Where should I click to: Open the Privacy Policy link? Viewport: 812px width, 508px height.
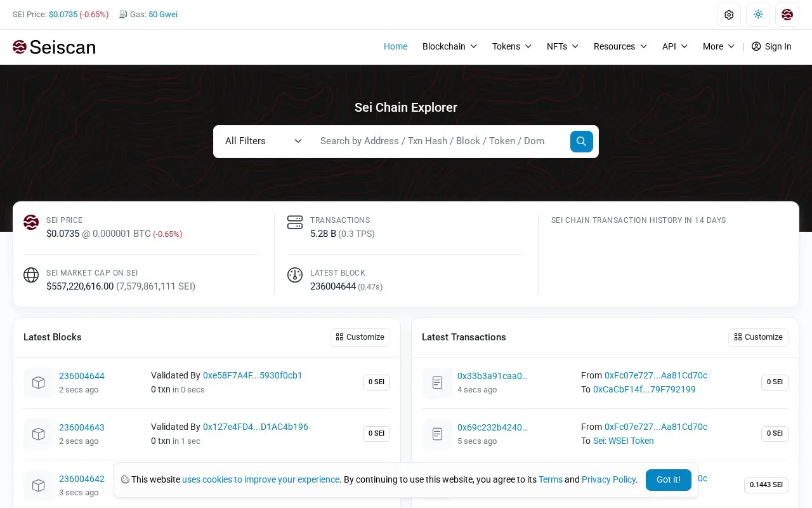(x=609, y=480)
